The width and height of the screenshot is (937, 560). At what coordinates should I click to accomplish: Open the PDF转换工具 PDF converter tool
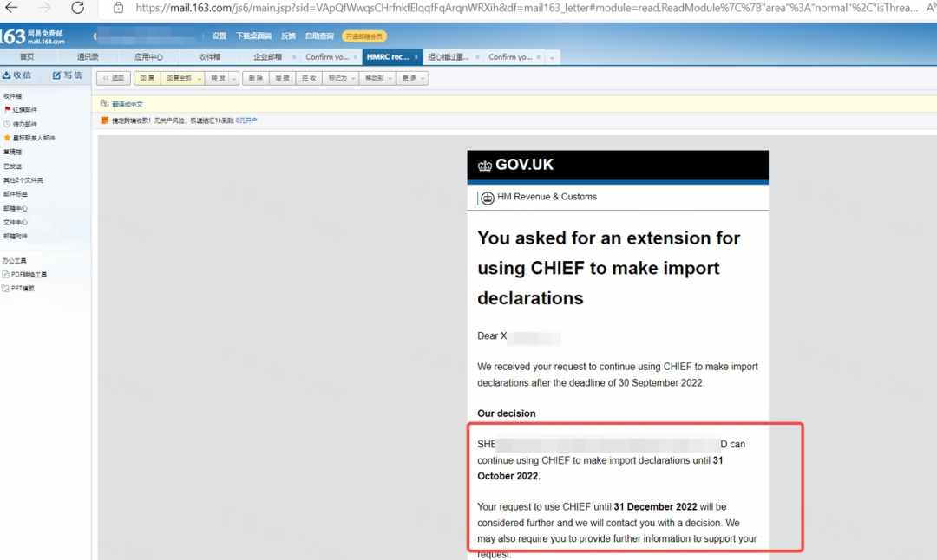29,275
